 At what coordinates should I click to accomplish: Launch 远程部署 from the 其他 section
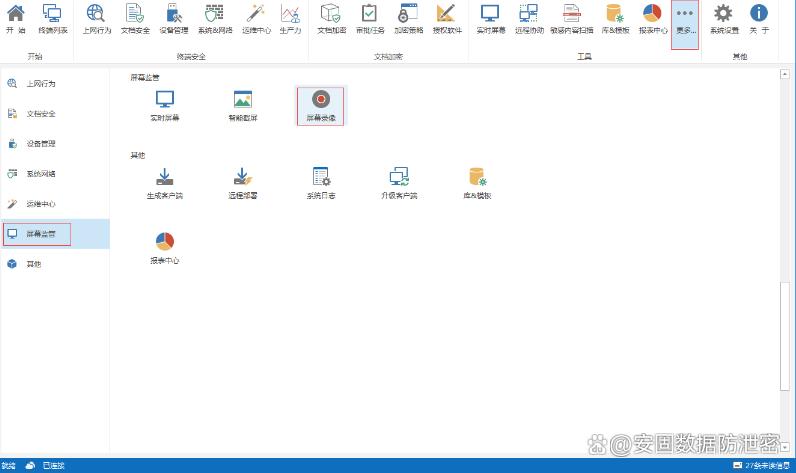click(242, 182)
